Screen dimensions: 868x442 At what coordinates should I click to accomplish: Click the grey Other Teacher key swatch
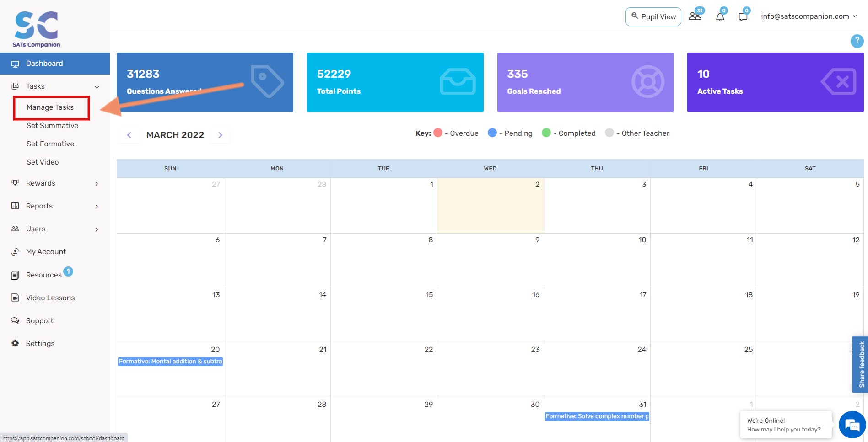(x=609, y=133)
